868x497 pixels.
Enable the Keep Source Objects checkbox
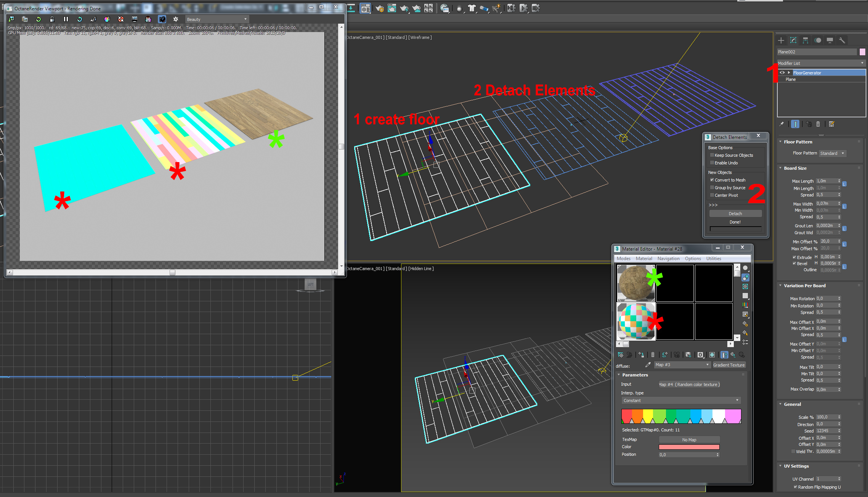[x=712, y=155]
